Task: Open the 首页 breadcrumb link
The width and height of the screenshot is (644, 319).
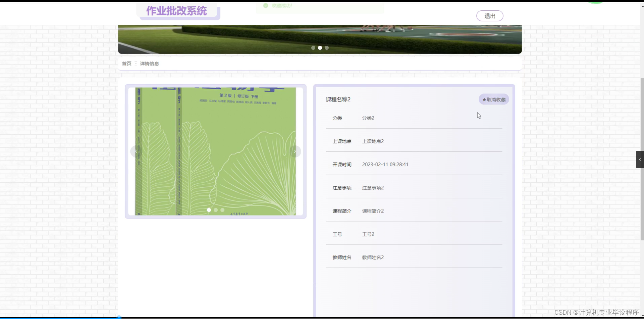Action: click(126, 63)
